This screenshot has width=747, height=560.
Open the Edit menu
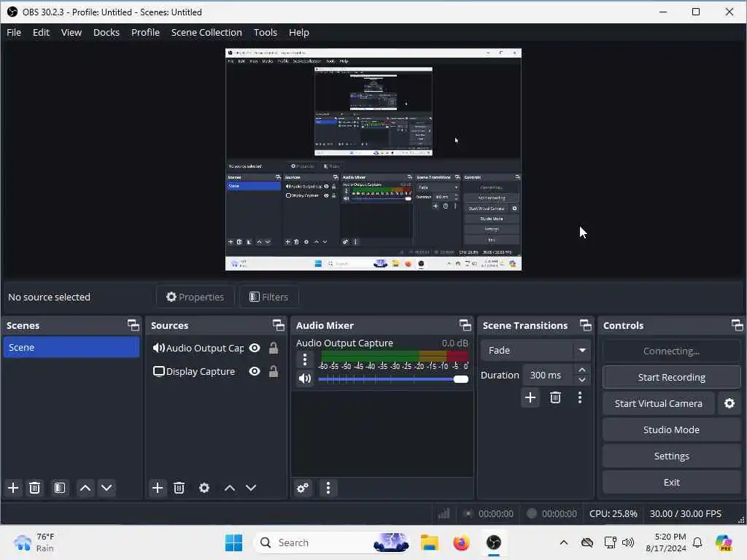point(41,32)
